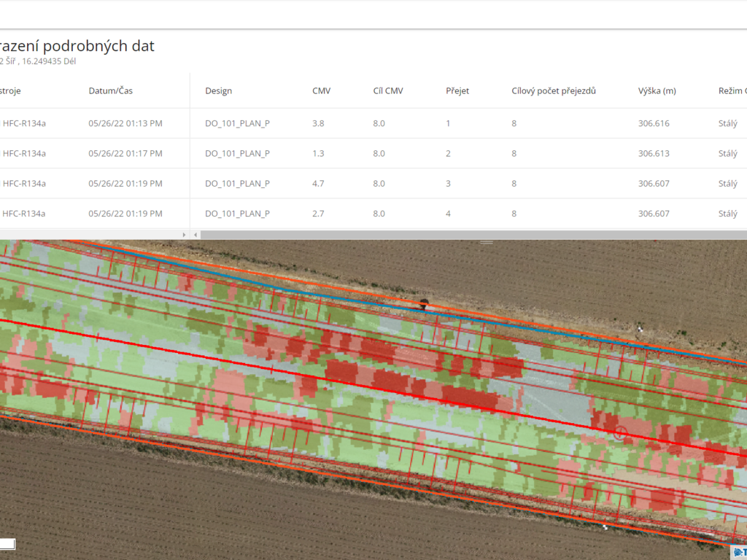The height and width of the screenshot is (560, 747).
Task: Click the Cíl CMV column header
Action: [x=387, y=91]
